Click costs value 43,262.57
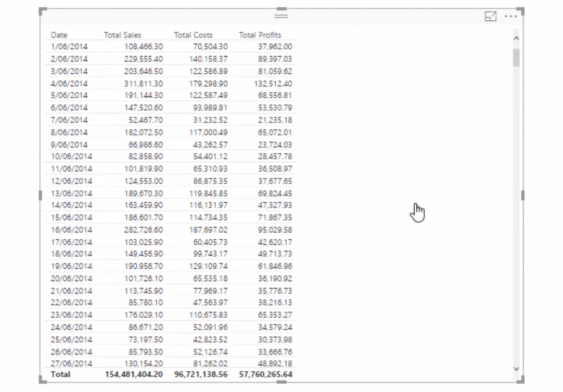 coord(210,145)
